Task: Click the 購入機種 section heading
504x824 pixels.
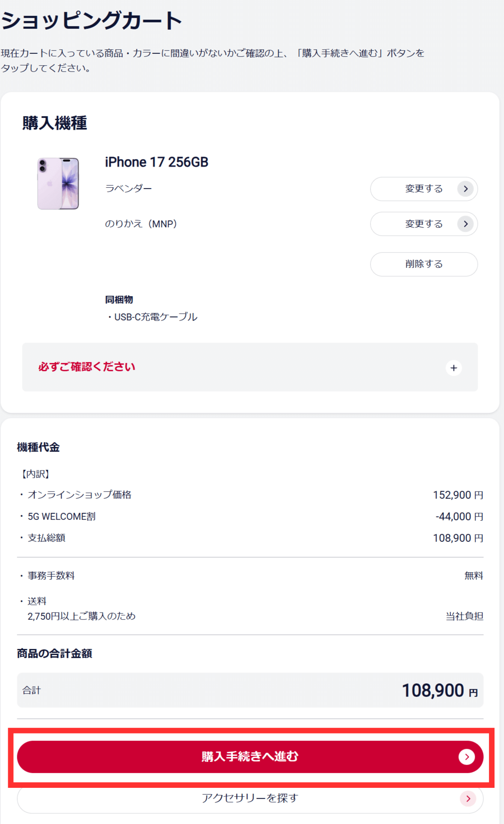Action: (55, 123)
